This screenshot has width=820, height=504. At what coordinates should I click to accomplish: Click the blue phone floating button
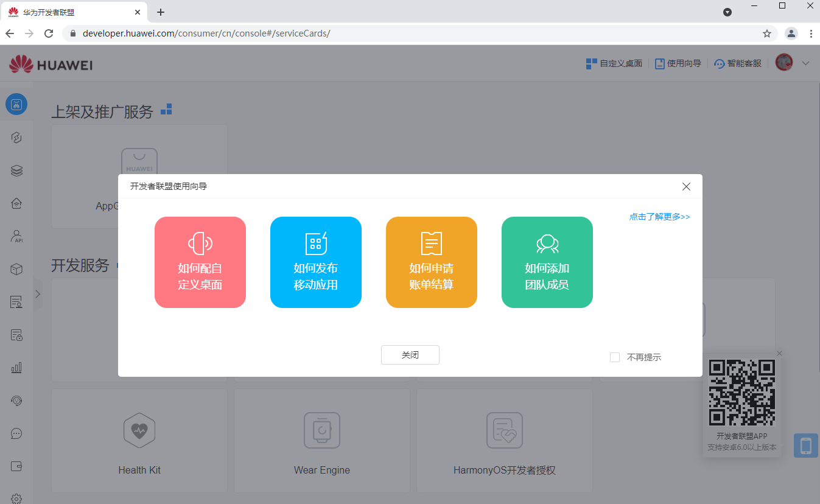coord(806,446)
